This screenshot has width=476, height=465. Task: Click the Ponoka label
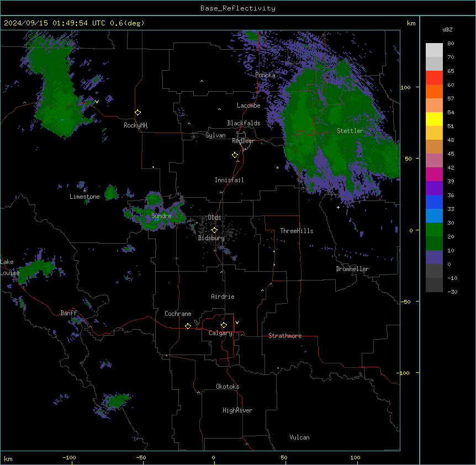[x=265, y=75]
